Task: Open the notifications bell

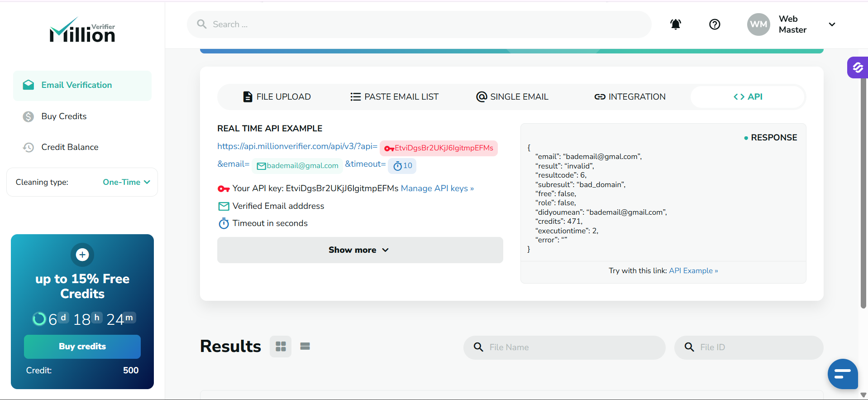Action: [x=676, y=24]
